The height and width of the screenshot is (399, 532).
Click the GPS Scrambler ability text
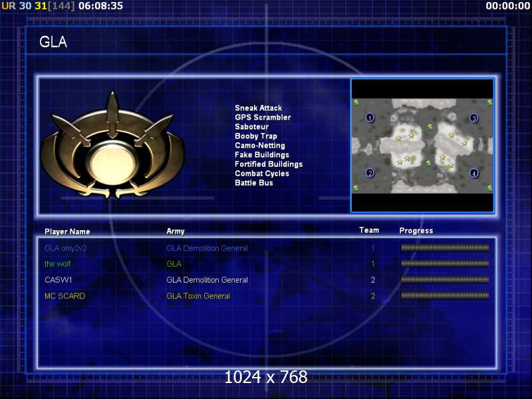point(263,118)
